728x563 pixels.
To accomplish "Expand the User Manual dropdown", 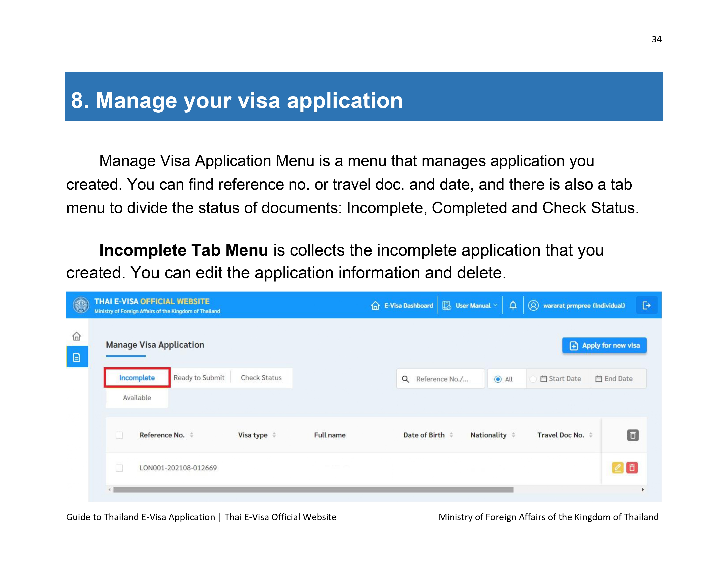I will point(495,305).
